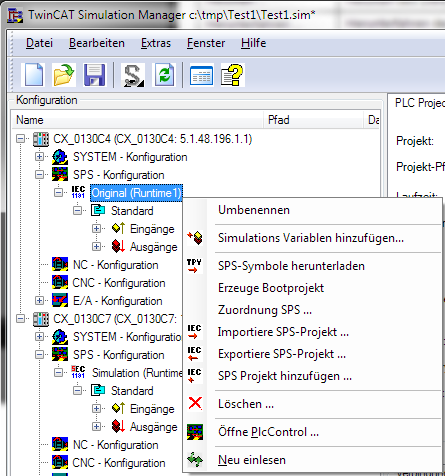Open the Hilfe menu
This screenshot has width=445, height=476.
(253, 43)
